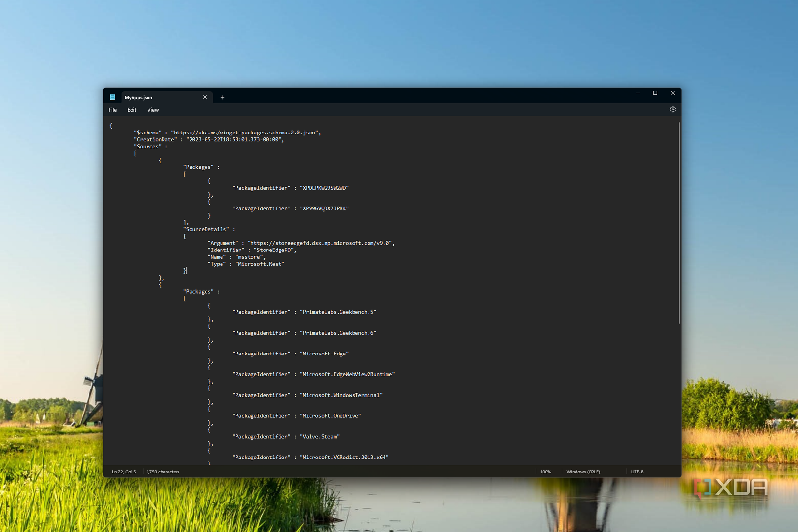This screenshot has height=532, width=798.
Task: Click the UTF-8 encoding indicator
Action: tap(637, 472)
